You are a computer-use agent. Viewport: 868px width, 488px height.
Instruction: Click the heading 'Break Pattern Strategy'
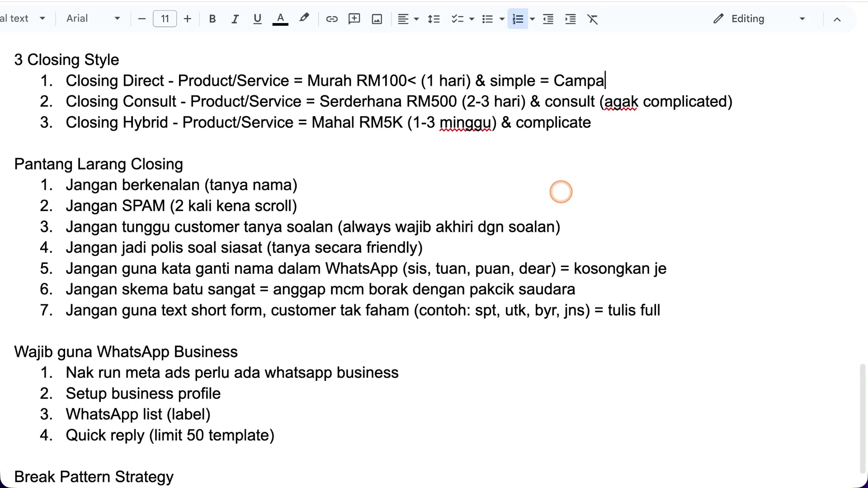[x=94, y=477]
